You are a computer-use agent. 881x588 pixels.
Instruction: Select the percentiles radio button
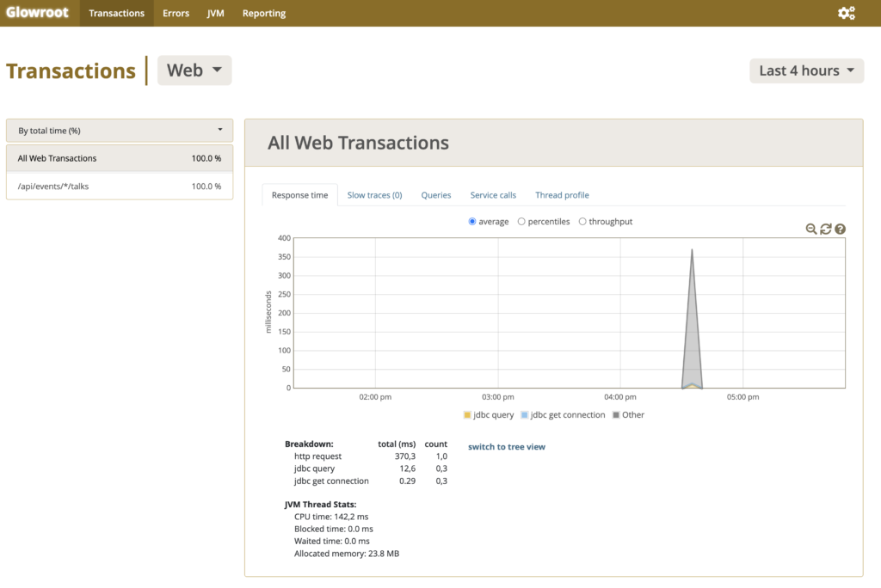tap(521, 222)
